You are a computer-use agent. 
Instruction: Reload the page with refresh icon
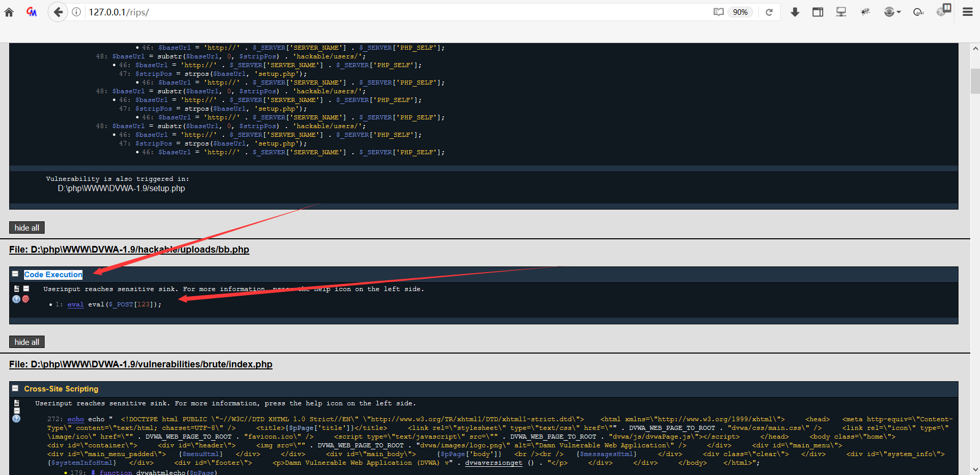(769, 12)
